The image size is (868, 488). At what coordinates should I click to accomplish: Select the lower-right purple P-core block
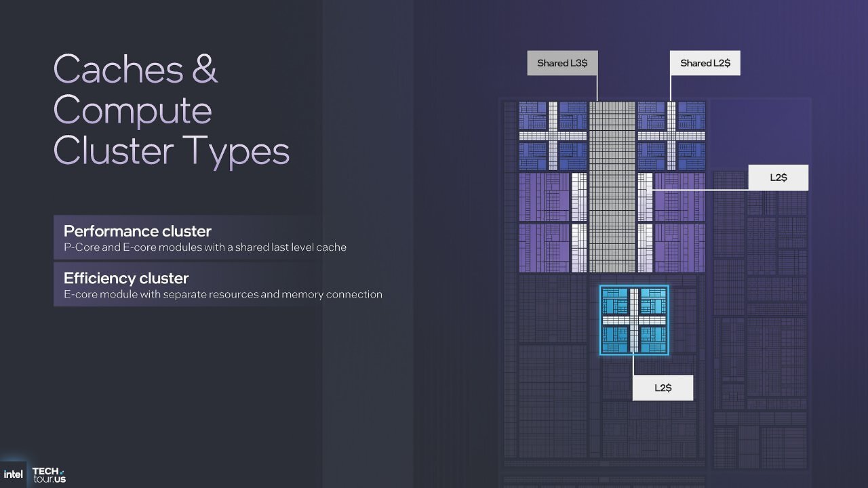(x=671, y=248)
